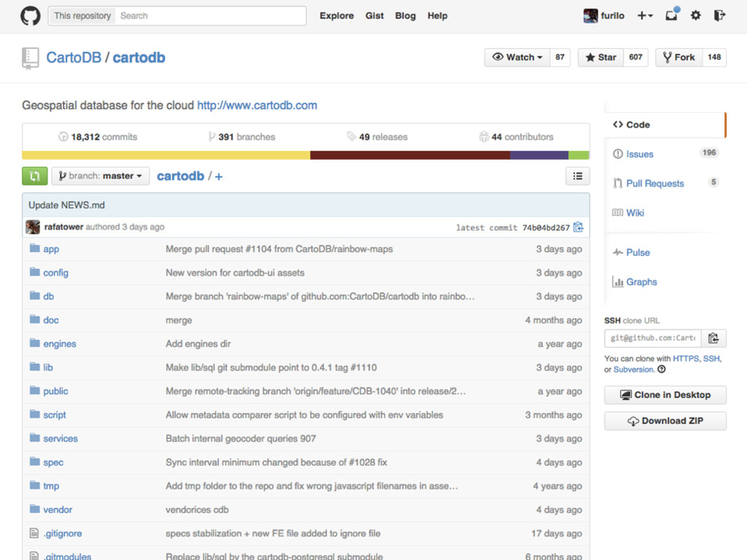View the 607 stargazers count
This screenshot has height=560, width=747.
click(x=635, y=57)
